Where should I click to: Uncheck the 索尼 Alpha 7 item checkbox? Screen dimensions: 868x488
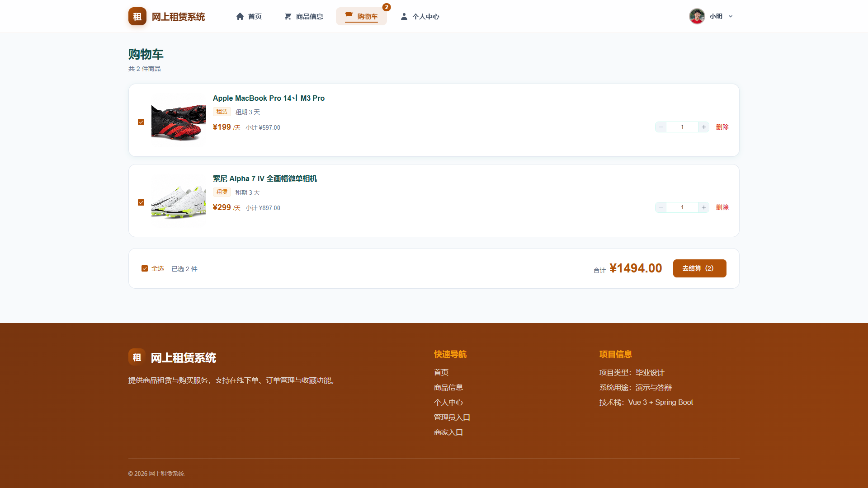click(x=141, y=202)
